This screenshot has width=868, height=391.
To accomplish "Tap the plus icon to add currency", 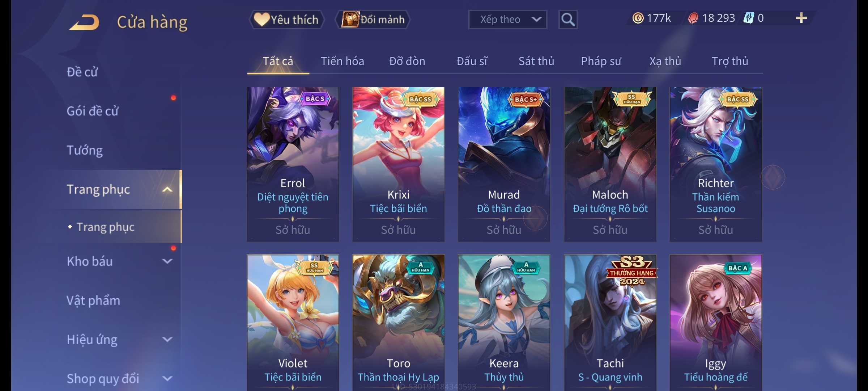I will pyautogui.click(x=801, y=18).
